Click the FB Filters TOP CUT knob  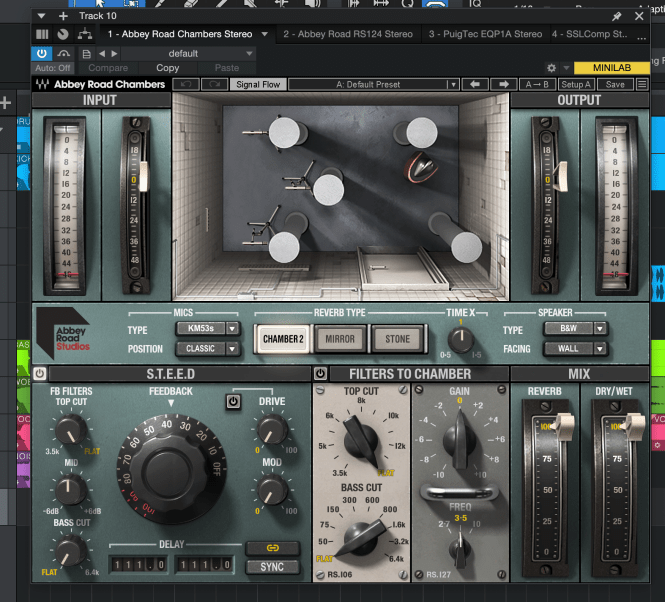pyautogui.click(x=71, y=429)
